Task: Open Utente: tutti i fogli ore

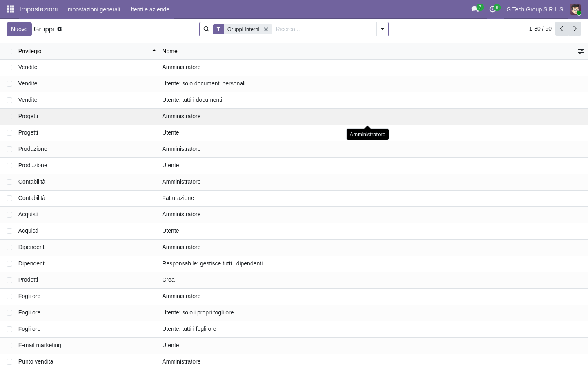Action: [294, 329]
